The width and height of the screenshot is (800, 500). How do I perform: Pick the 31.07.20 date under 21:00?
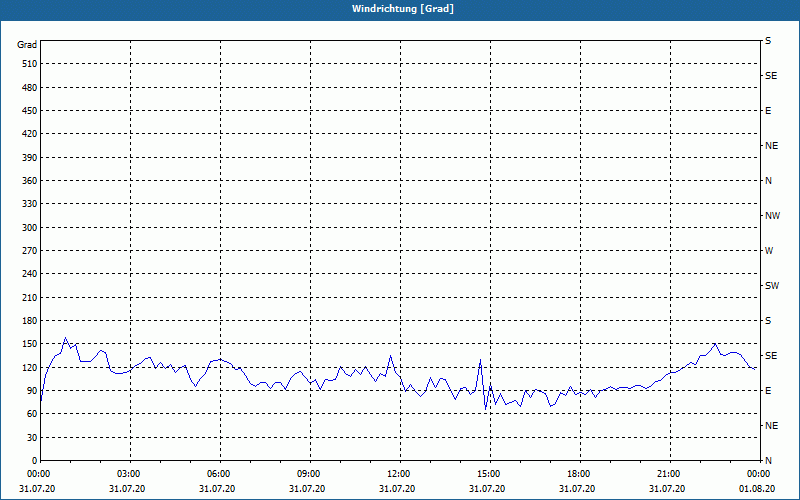point(667,489)
